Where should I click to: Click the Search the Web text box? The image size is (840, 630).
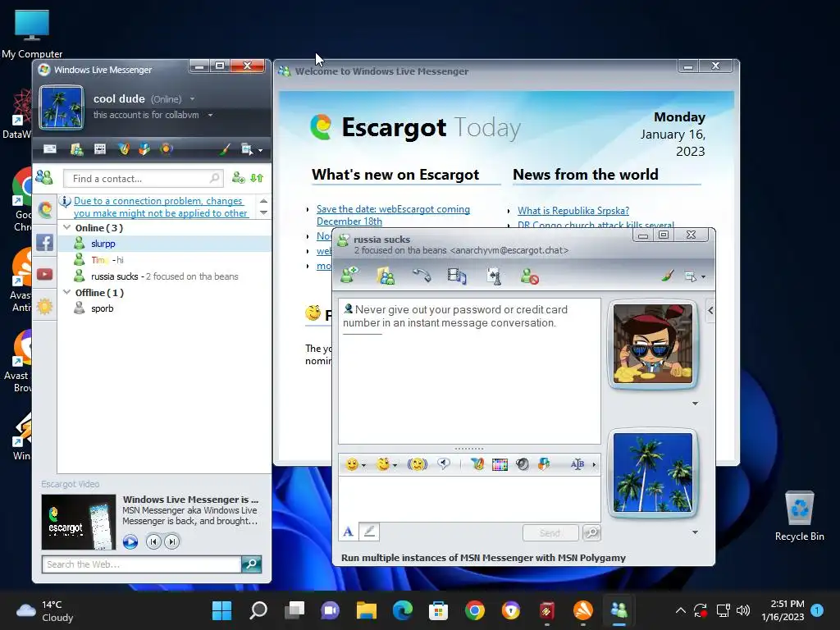point(141,564)
